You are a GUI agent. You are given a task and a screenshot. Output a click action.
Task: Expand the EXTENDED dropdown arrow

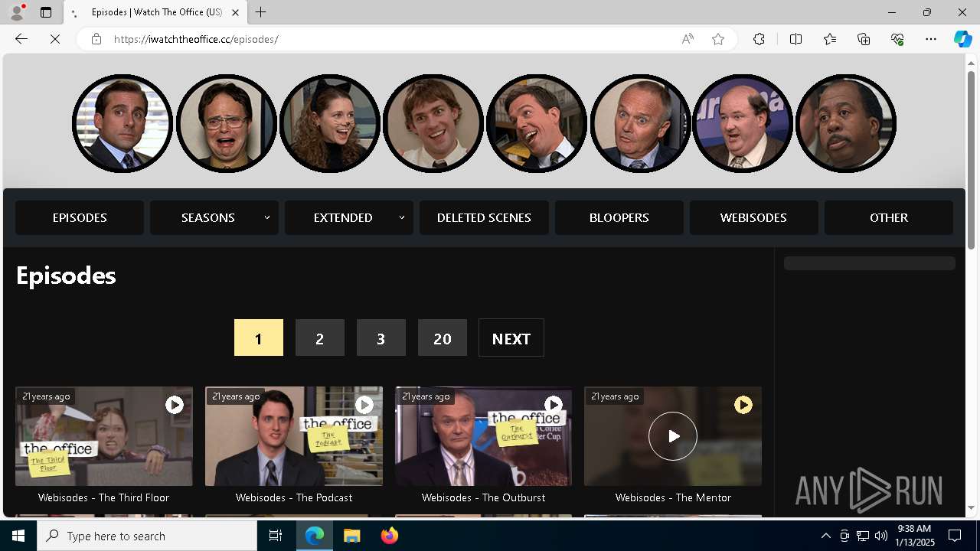(402, 218)
